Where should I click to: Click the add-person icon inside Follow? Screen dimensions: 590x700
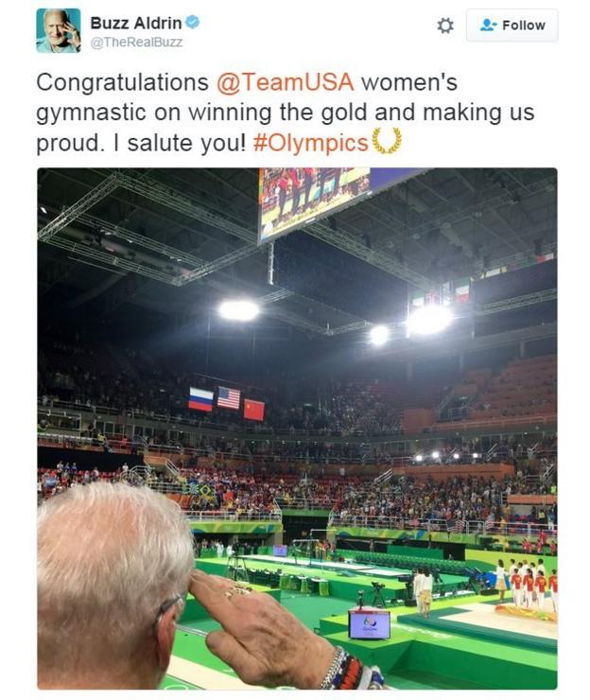pyautogui.click(x=489, y=26)
